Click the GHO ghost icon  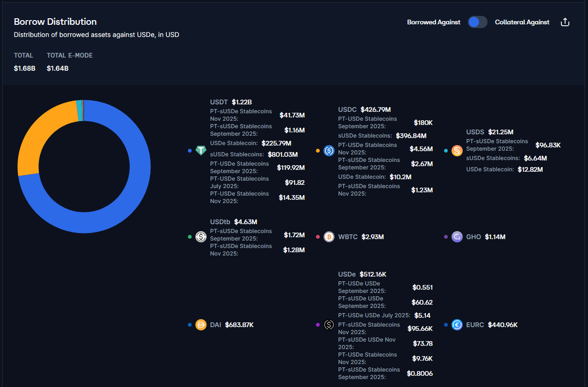[x=457, y=237]
